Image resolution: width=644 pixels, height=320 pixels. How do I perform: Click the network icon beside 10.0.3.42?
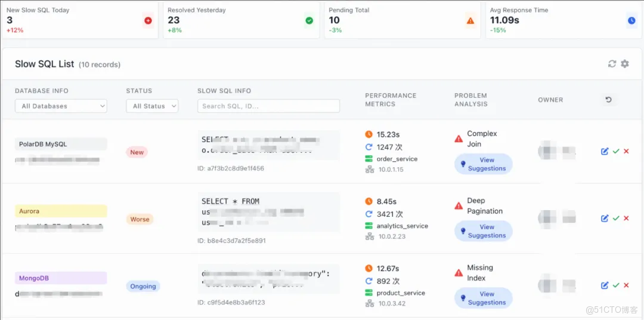coord(370,303)
